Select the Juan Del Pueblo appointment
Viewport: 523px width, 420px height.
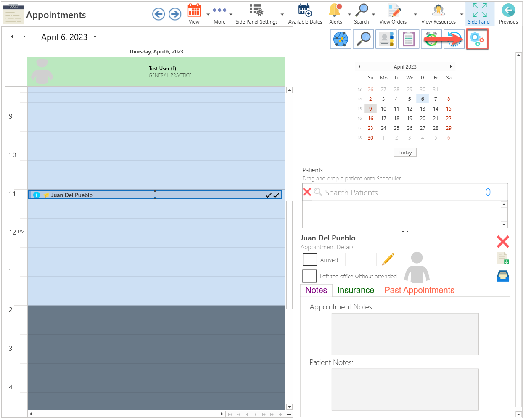[155, 195]
